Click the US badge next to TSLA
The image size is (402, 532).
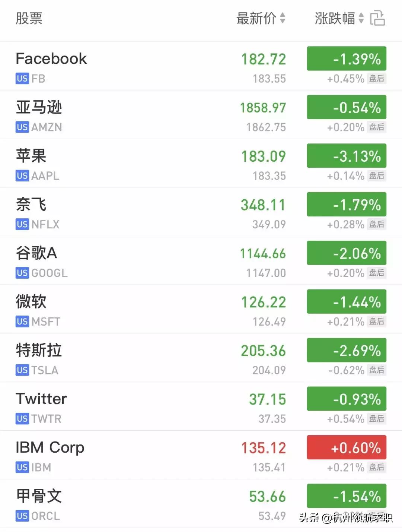(x=22, y=370)
